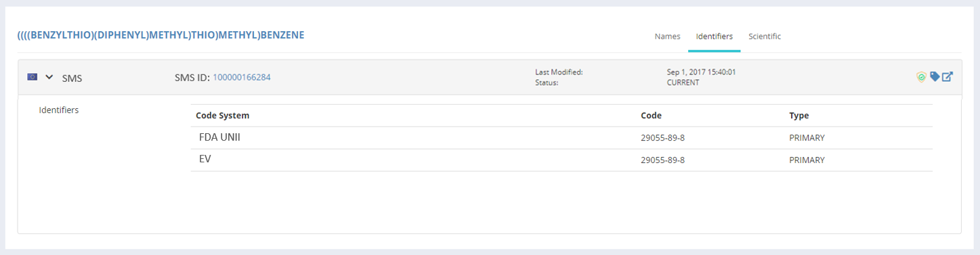Switch to the Names tab
Viewport: 980px width, 255px height.
(x=667, y=37)
